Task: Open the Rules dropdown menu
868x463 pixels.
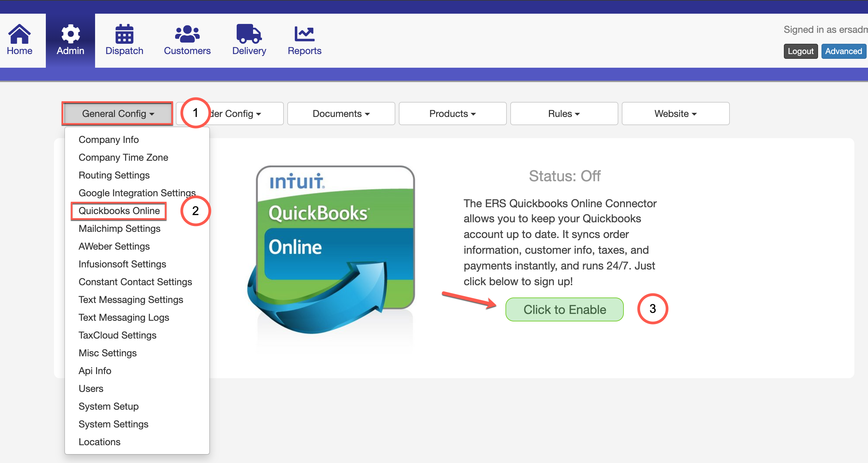Action: (564, 114)
